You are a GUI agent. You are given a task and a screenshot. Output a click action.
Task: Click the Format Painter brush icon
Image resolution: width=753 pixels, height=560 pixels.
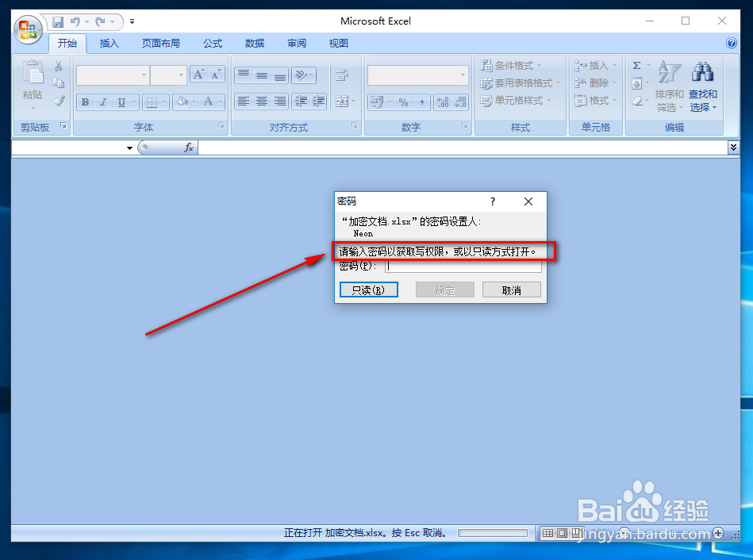click(59, 101)
